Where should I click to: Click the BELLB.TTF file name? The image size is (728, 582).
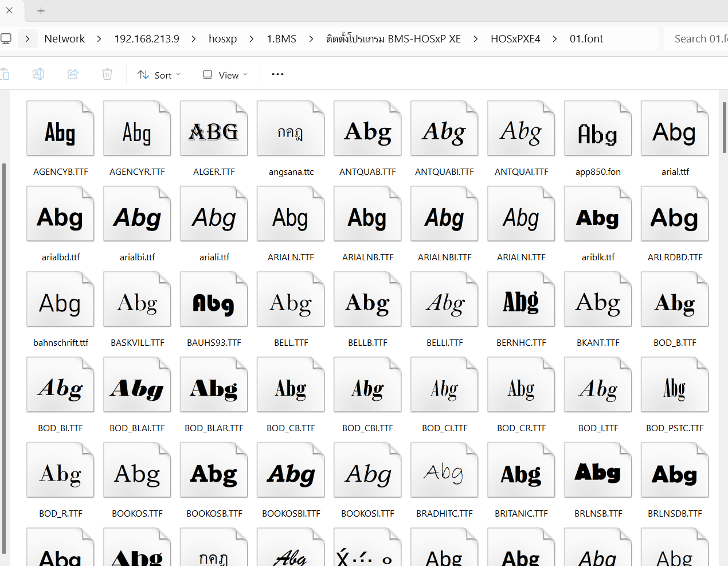367,342
